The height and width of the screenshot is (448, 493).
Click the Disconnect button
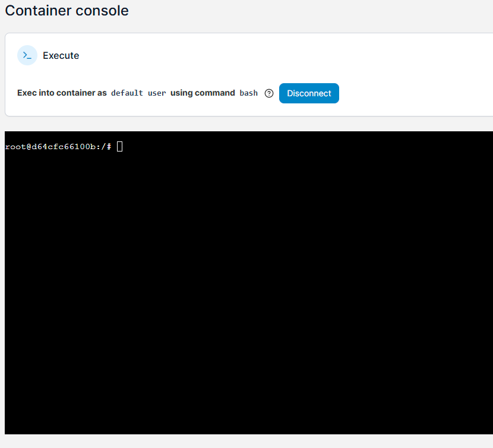(x=309, y=93)
